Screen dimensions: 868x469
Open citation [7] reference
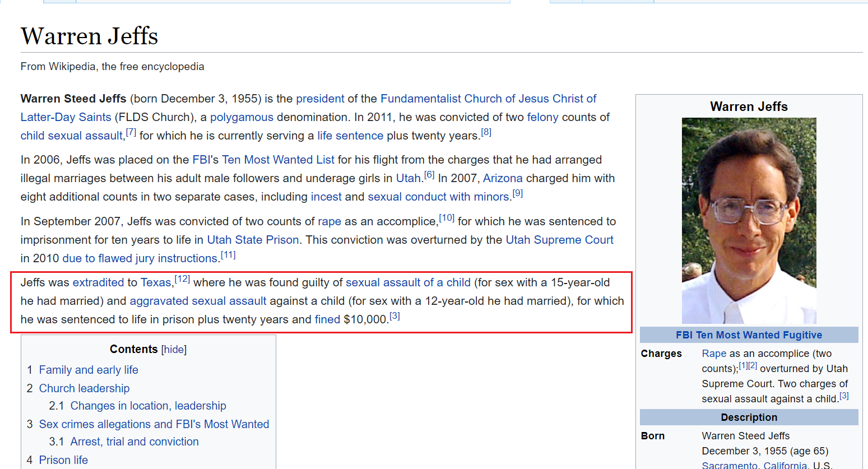(x=131, y=132)
